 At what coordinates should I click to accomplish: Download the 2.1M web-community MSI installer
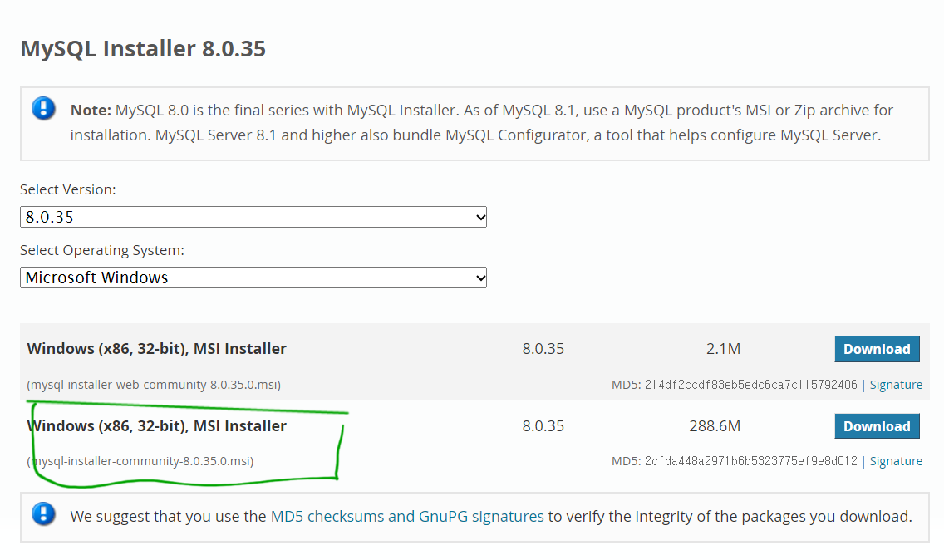[877, 349]
